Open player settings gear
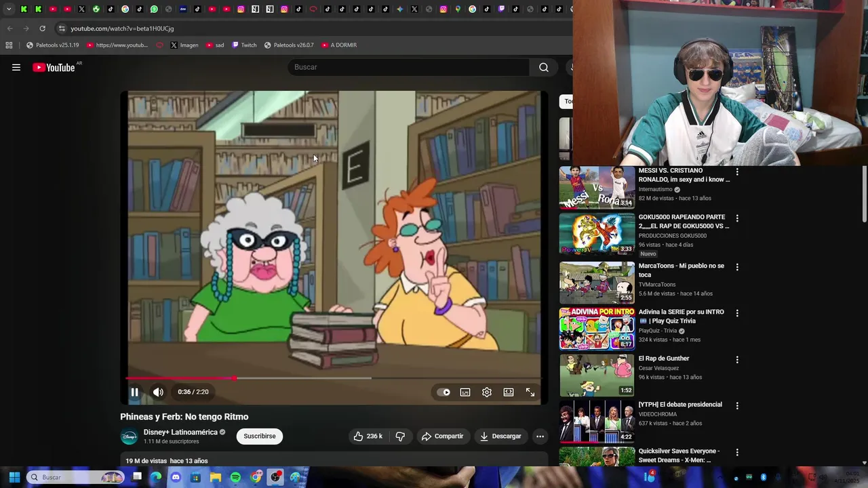 487,392
